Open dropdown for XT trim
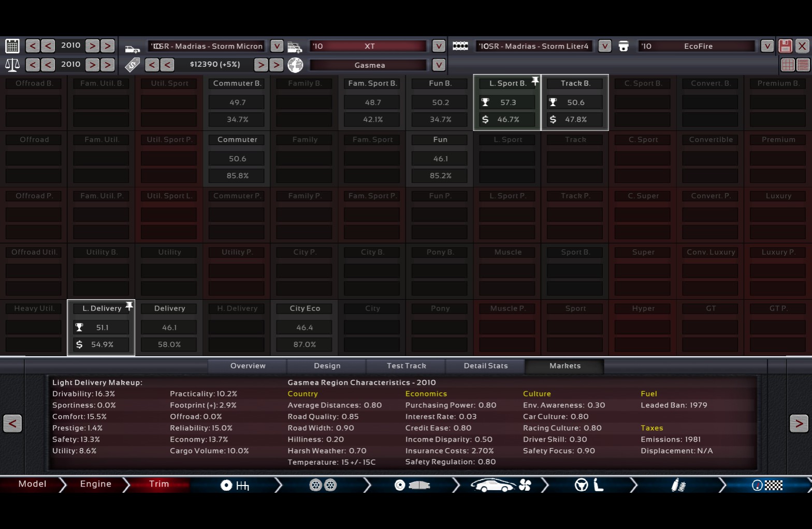The width and height of the screenshot is (812, 529). tap(439, 46)
